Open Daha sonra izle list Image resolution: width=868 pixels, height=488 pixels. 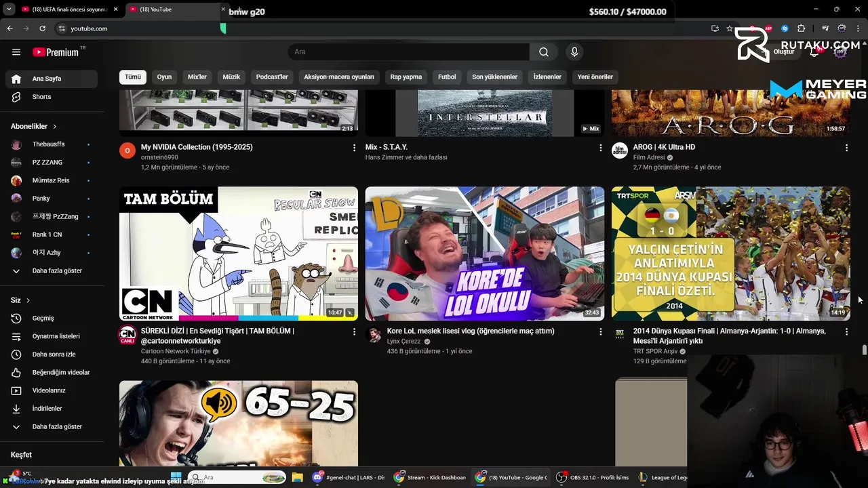tap(52, 354)
